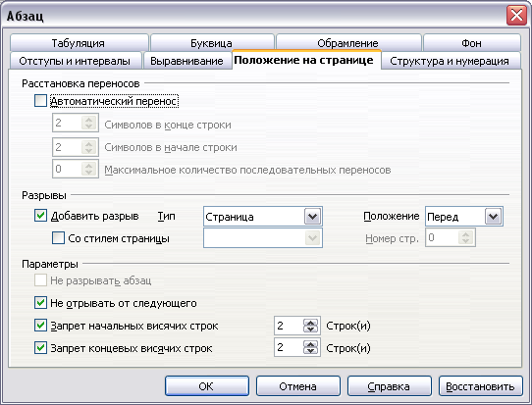The image size is (532, 405).
Task: Click arrows of концевых висячих строк spinner
Action: [311, 347]
